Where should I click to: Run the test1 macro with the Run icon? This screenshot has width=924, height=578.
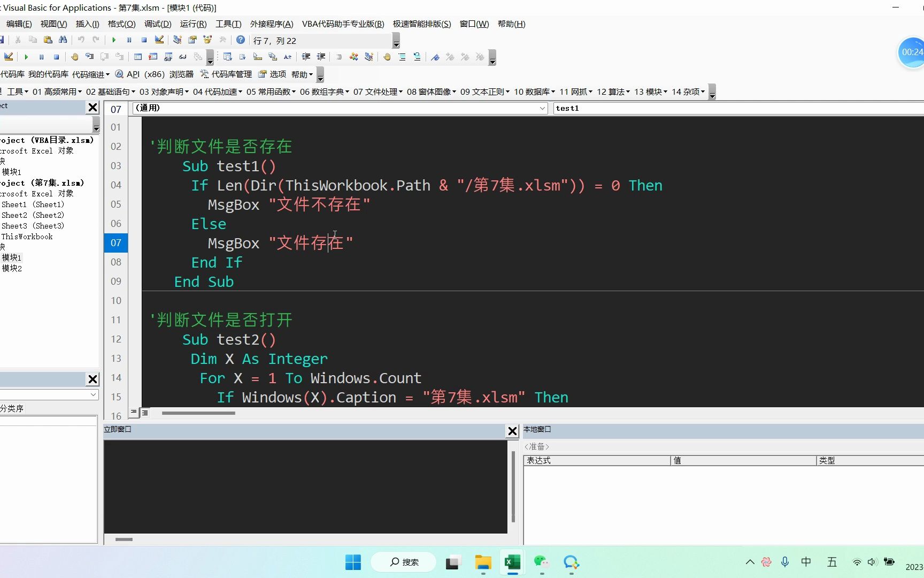pyautogui.click(x=114, y=40)
